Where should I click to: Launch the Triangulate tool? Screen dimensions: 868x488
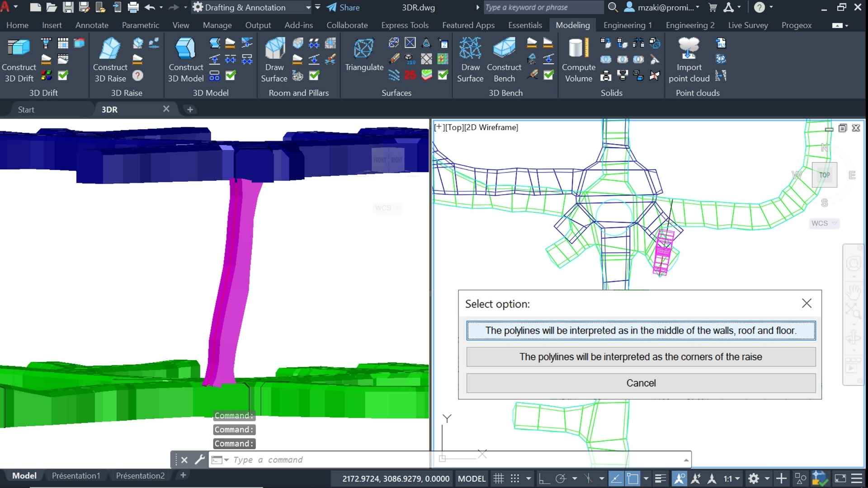click(x=364, y=49)
